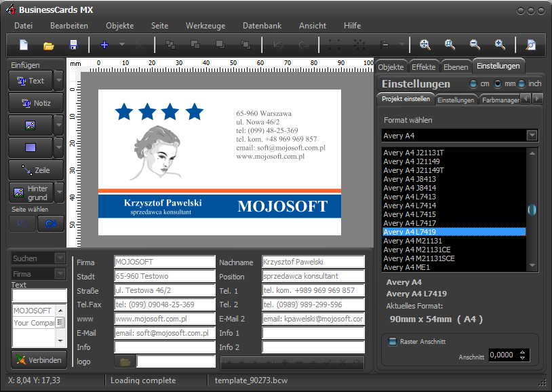Image resolution: width=552 pixels, height=392 pixels.
Task: Expand the Text insert dropdown arrow
Action: tap(59, 81)
